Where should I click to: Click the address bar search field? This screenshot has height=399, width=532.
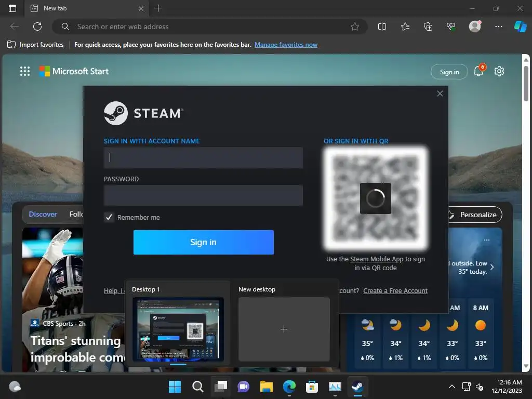tap(210, 26)
